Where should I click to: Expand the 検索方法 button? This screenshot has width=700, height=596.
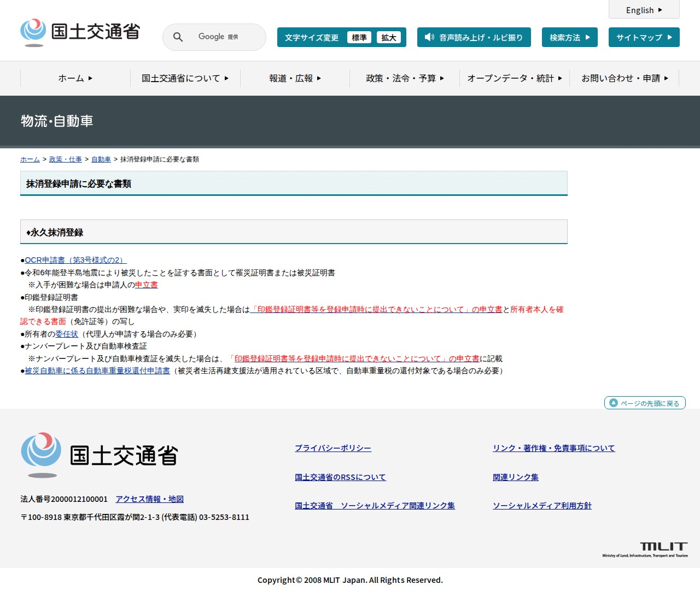569,37
